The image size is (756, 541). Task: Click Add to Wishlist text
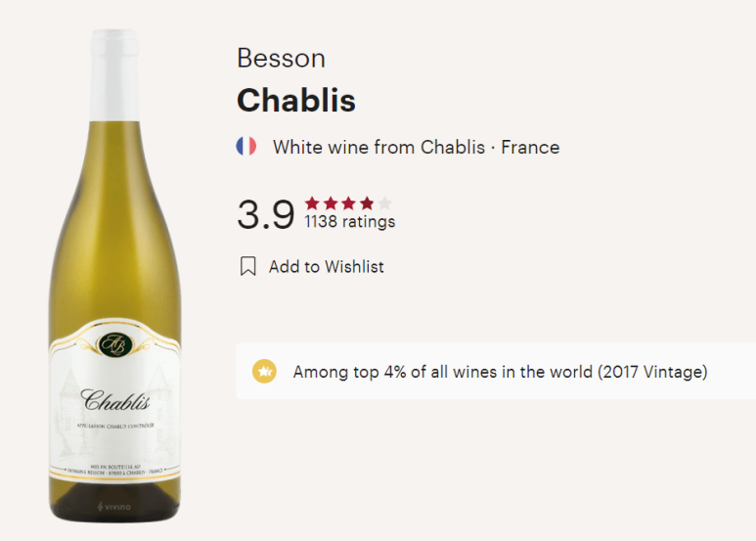tap(327, 267)
